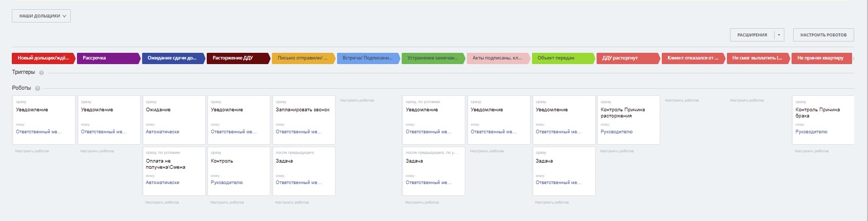Open the Ожидание robot card
This screenshot has height=221, width=868.
coord(174,119)
